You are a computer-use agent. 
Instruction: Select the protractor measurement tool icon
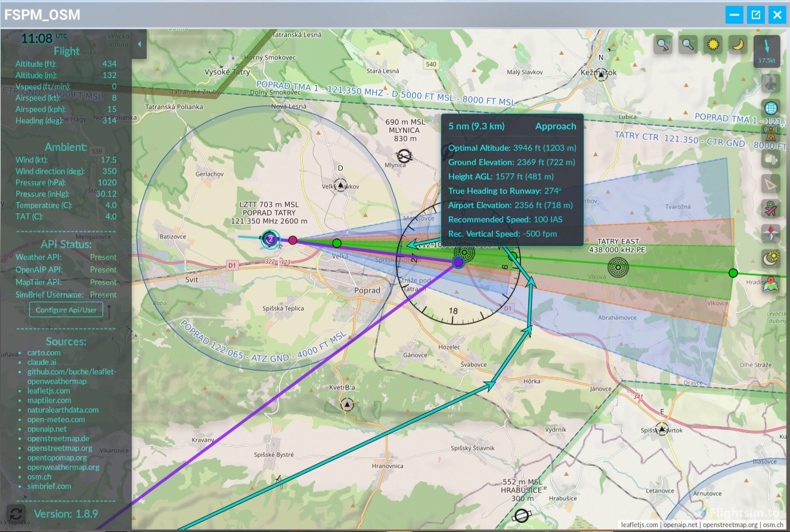[x=771, y=184]
